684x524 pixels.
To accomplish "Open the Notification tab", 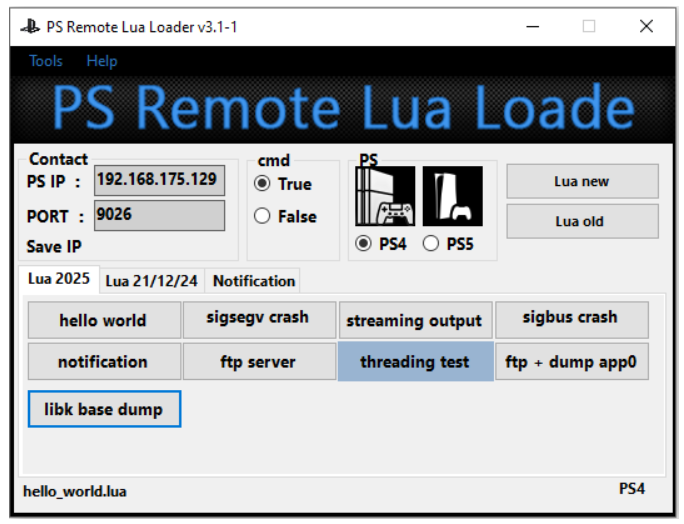I will pyautogui.click(x=254, y=281).
